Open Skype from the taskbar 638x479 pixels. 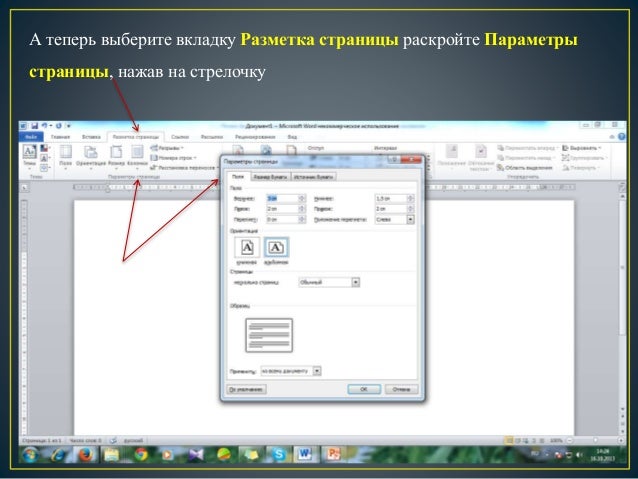[279, 455]
